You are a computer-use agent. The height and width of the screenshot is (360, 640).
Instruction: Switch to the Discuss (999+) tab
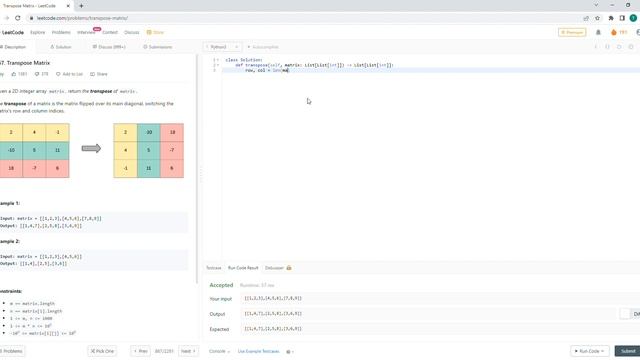click(109, 47)
